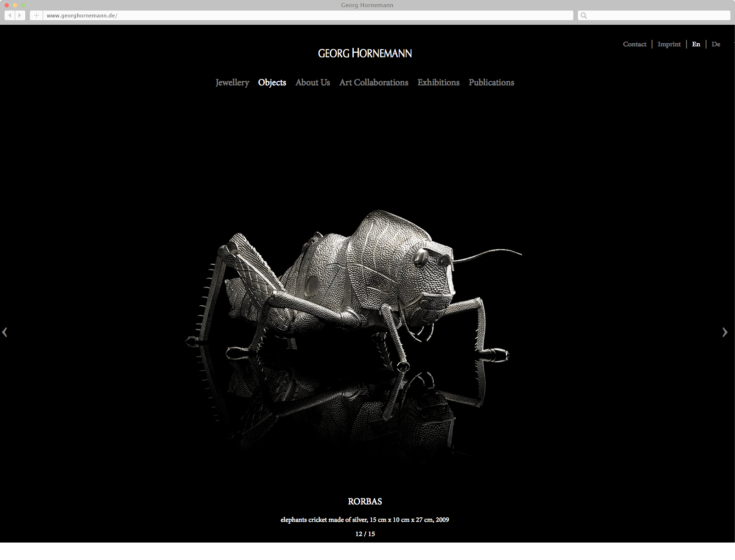Image resolution: width=735 pixels, height=560 pixels.
Task: Show next object with right chevron
Action: point(725,332)
